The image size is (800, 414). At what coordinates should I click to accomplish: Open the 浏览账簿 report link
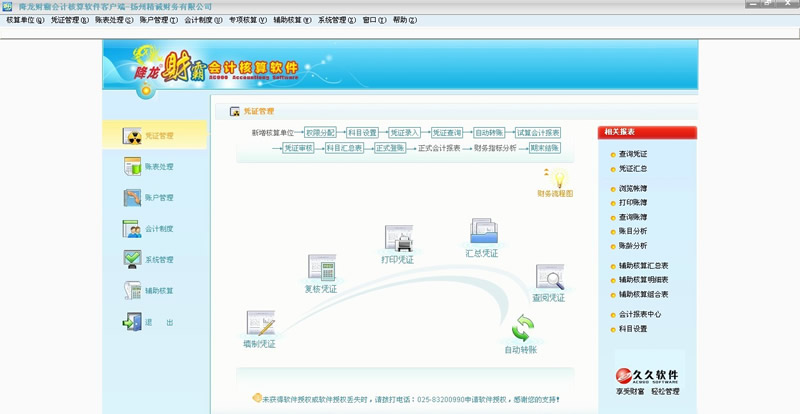[633, 188]
